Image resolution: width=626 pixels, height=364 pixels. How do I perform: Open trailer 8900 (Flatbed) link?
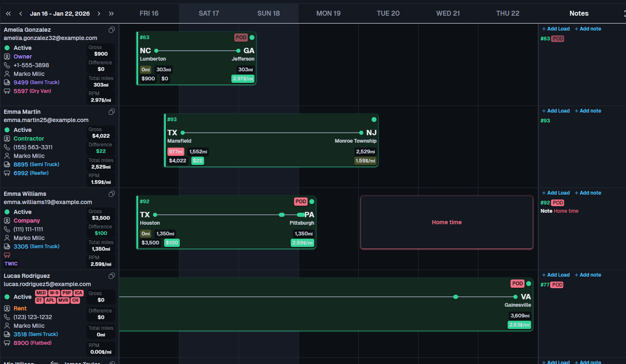(33, 343)
